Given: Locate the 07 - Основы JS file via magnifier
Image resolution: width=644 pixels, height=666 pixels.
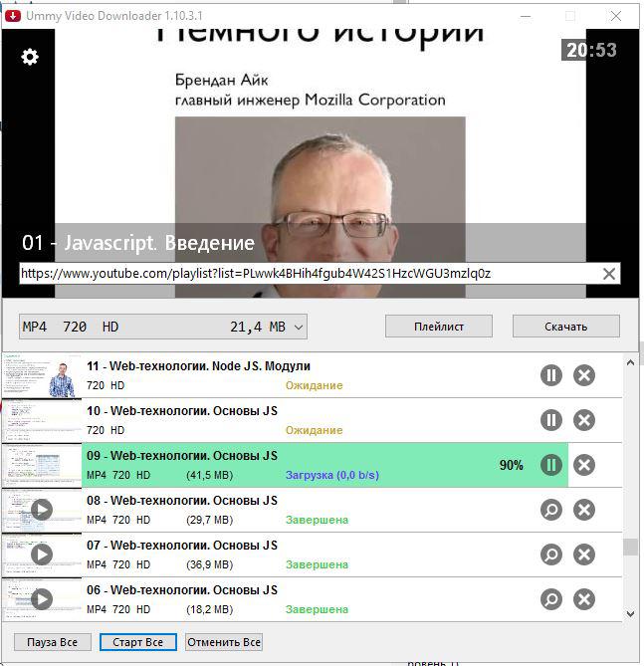Looking at the screenshot, I should click(x=551, y=555).
